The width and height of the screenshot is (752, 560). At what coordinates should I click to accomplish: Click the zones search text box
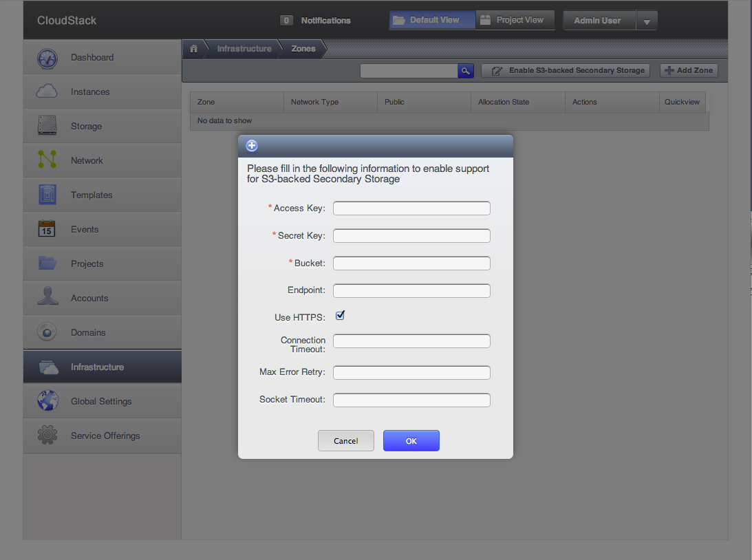click(x=409, y=71)
